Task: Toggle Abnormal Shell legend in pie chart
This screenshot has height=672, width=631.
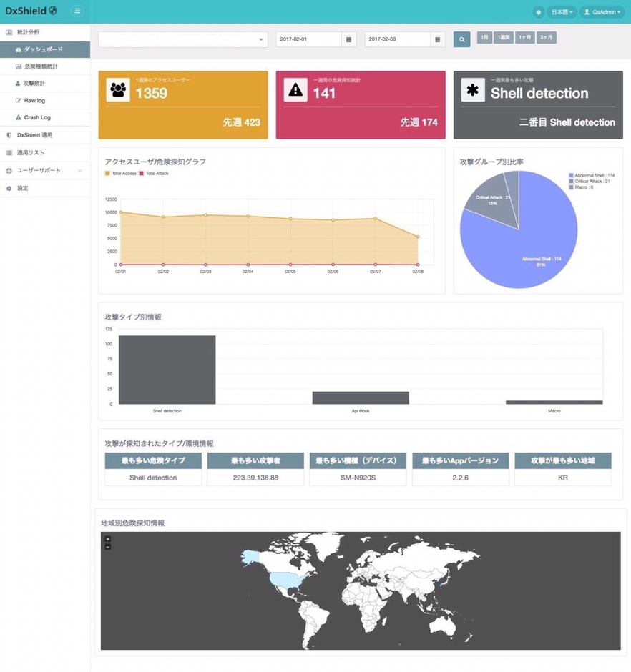Action: point(591,175)
